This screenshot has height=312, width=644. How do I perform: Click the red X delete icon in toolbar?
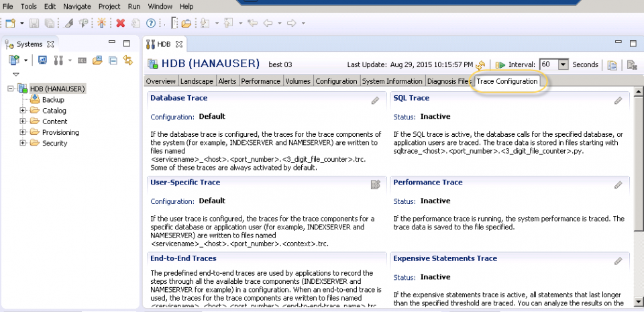(121, 23)
